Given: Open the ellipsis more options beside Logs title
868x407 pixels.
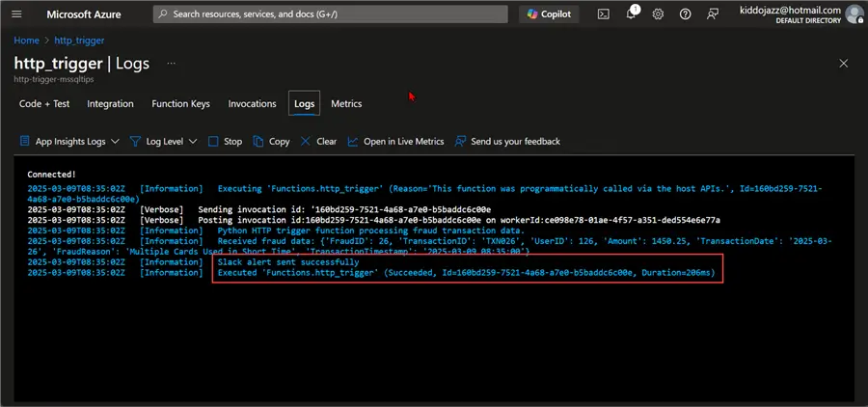Looking at the screenshot, I should (x=171, y=64).
